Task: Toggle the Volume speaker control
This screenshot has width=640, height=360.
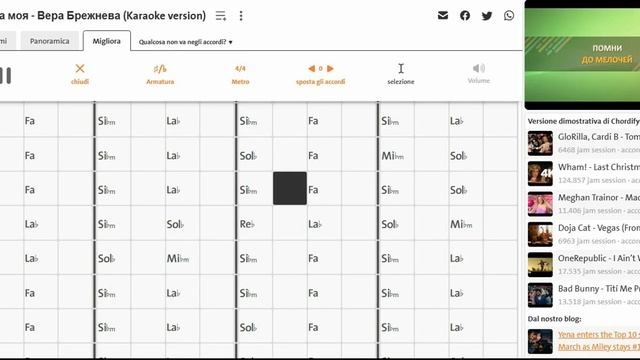Action: point(479,73)
